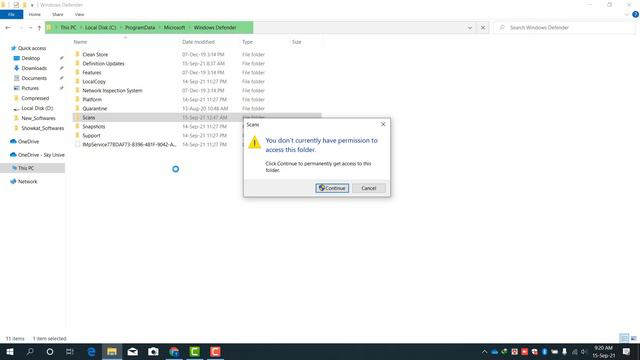Open the File ribbon tab
The image size is (640, 360).
click(x=11, y=15)
